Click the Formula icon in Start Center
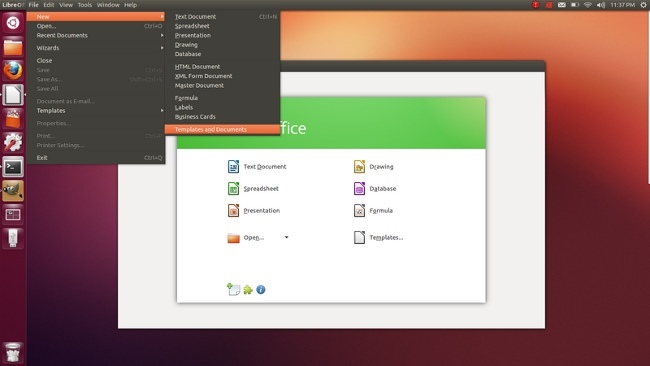This screenshot has width=650, height=366. tap(359, 211)
